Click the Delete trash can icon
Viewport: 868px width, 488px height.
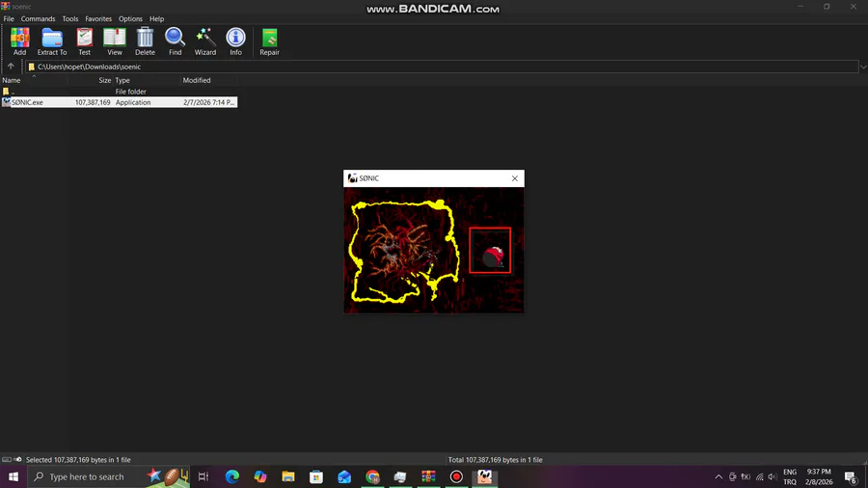(145, 41)
